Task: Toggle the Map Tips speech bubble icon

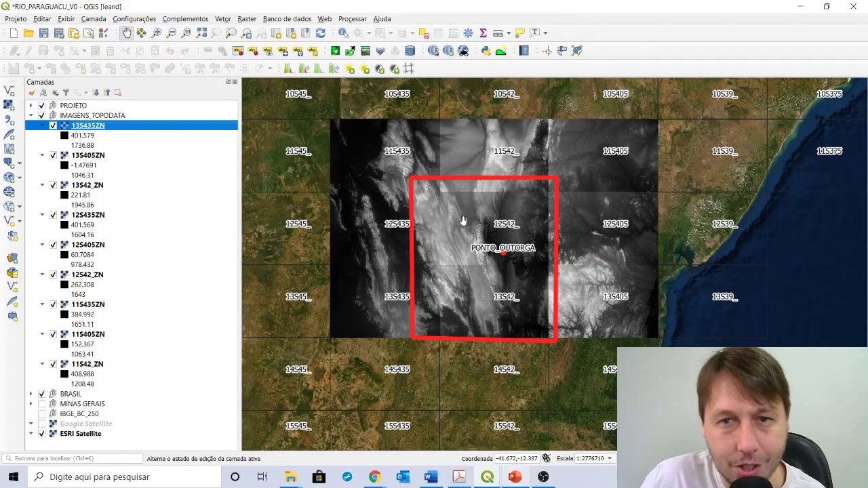Action: 519,32
